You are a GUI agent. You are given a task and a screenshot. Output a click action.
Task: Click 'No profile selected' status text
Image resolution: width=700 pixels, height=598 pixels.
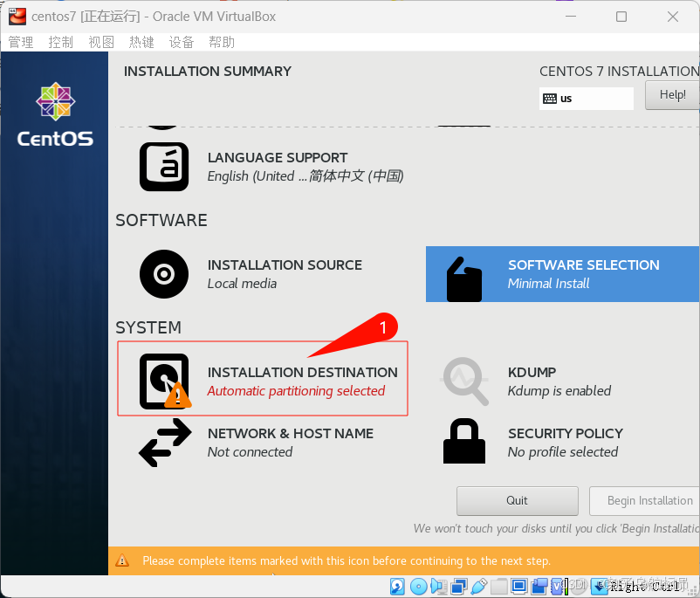click(562, 452)
